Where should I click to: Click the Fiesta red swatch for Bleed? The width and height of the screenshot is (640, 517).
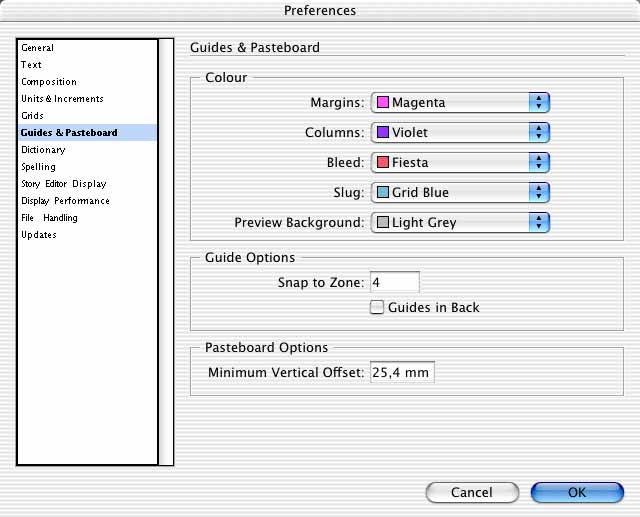pyautogui.click(x=382, y=162)
